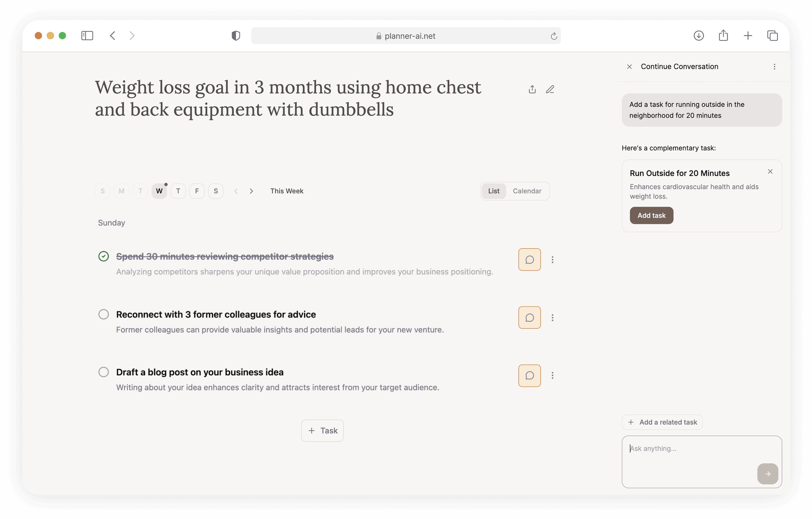812x519 pixels.
Task: Open chat for Draft a blog post task
Action: (529, 375)
